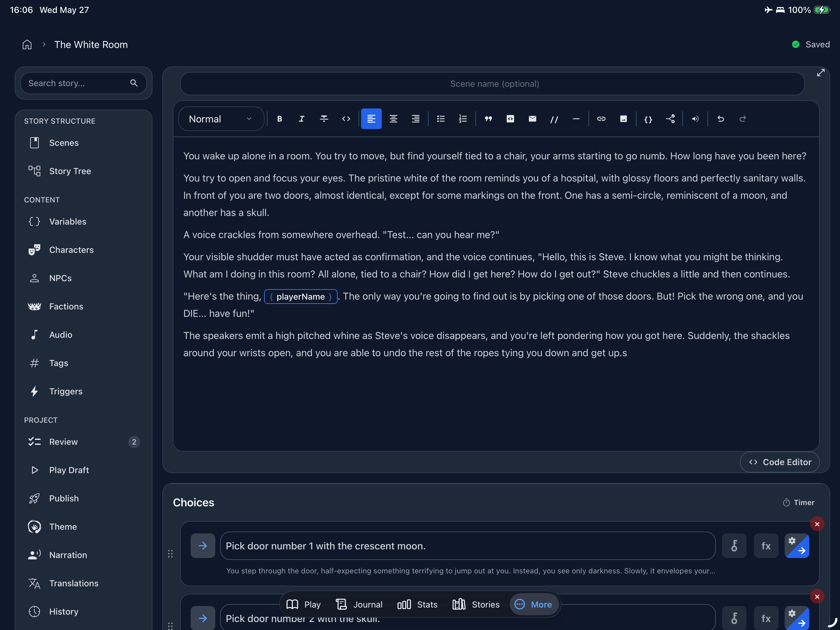Image resolution: width=840 pixels, height=630 pixels.
Task: Open the History page
Action: coord(84,612)
